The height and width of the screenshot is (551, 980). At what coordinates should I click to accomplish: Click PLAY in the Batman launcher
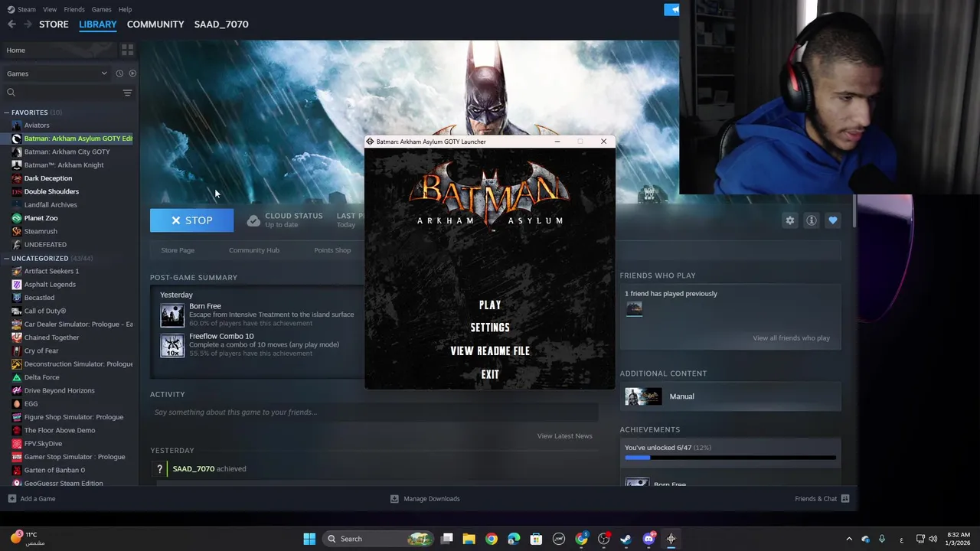pos(490,305)
